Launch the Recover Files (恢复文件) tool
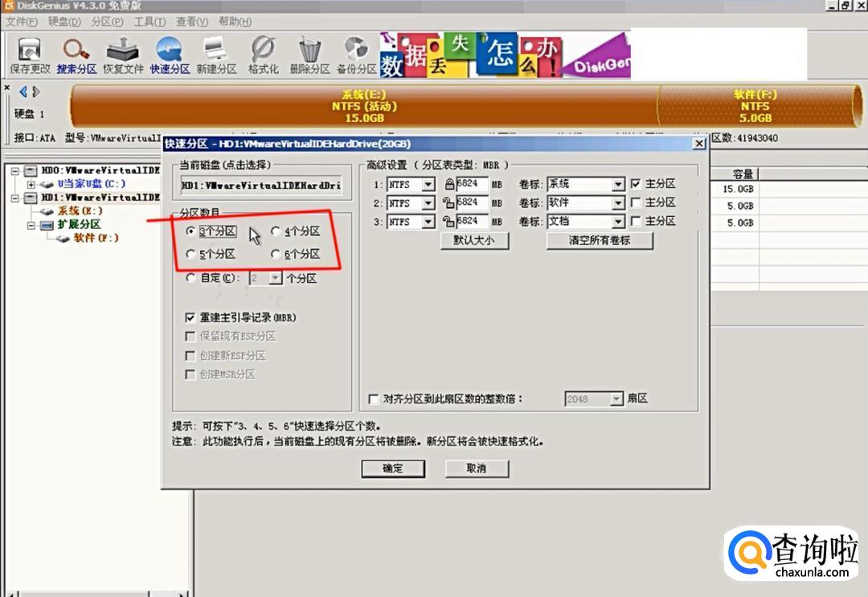Image resolution: width=868 pixels, height=597 pixels. [123, 55]
